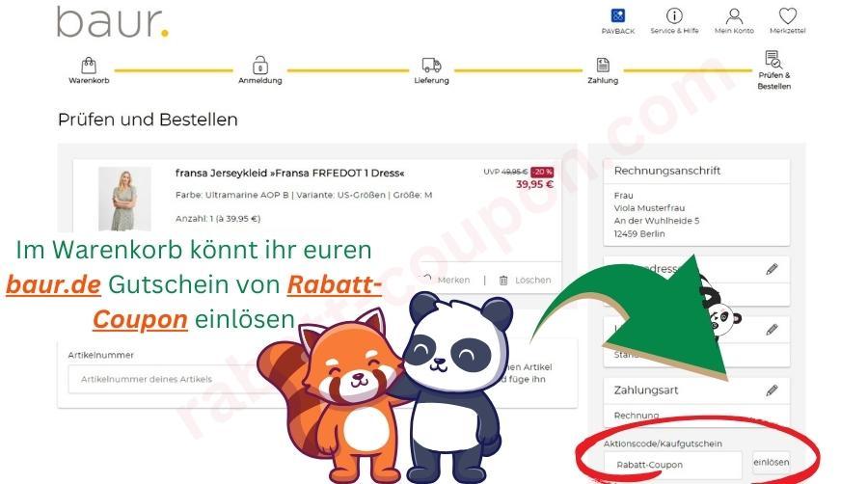This screenshot has height=484, width=868.
Task: Select Prüfen & Bestellen step
Action: [x=773, y=63]
